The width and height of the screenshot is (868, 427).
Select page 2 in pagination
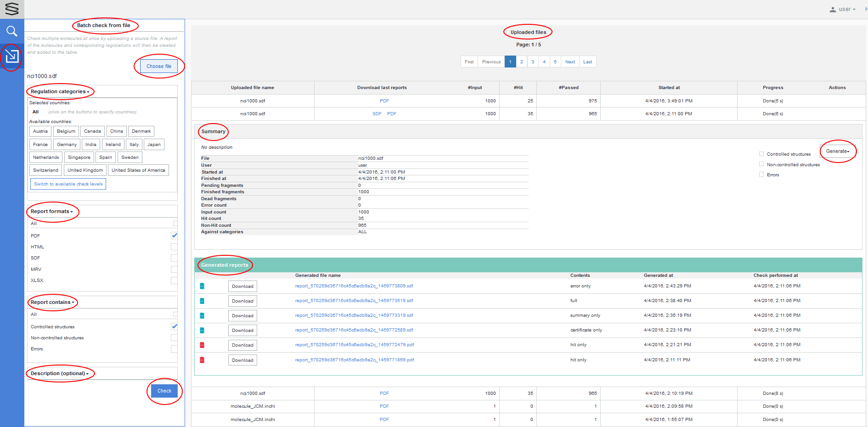click(x=522, y=62)
